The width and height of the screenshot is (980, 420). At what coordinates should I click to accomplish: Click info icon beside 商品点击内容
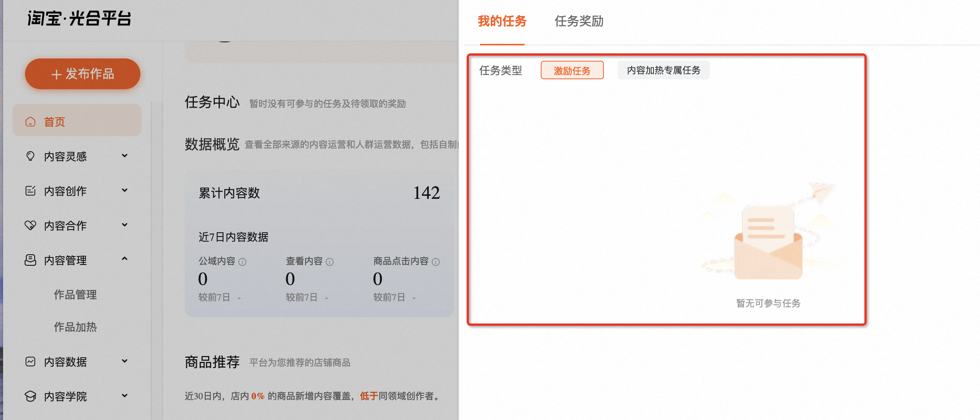click(436, 262)
